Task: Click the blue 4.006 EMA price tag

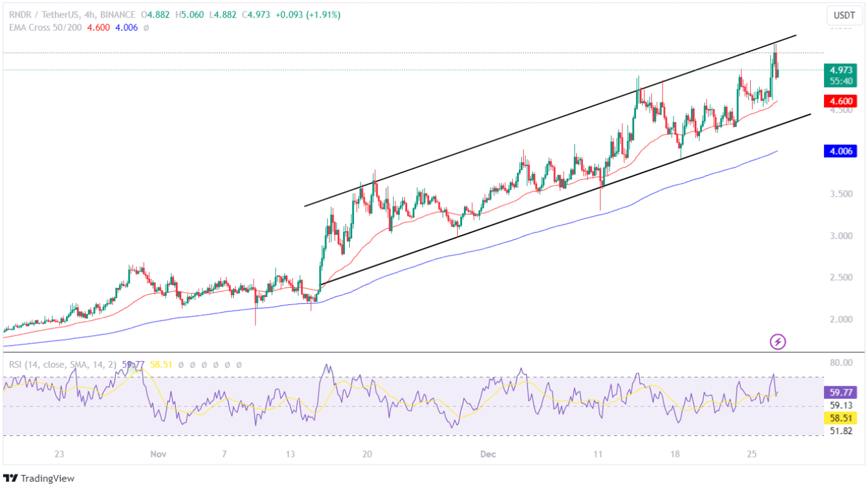Action: (x=841, y=152)
